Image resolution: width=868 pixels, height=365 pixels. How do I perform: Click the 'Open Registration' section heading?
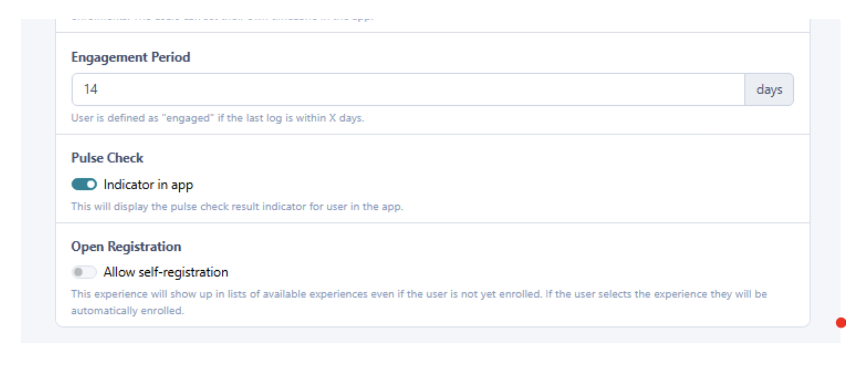click(x=126, y=247)
